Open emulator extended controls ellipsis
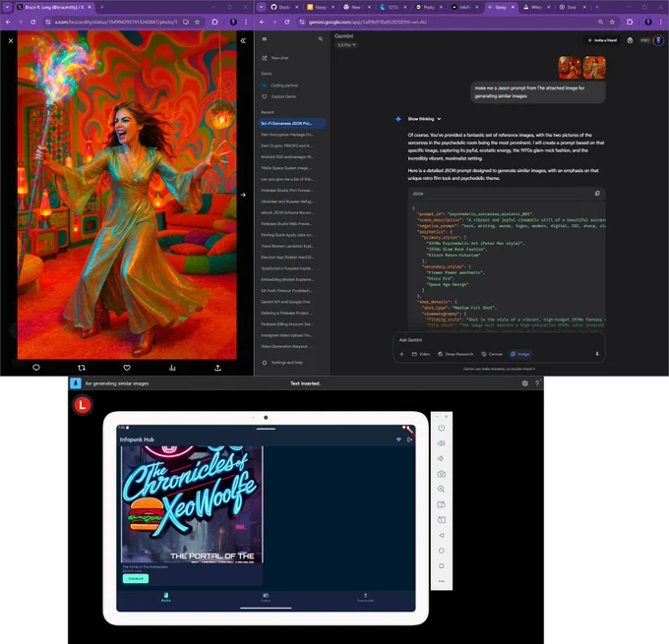The width and height of the screenshot is (669, 644). 441,581
